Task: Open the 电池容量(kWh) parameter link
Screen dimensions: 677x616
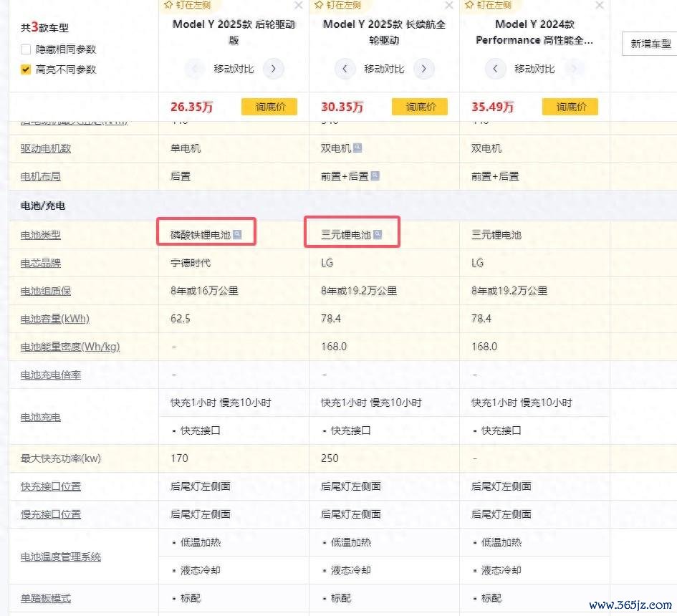Action: tap(55, 319)
